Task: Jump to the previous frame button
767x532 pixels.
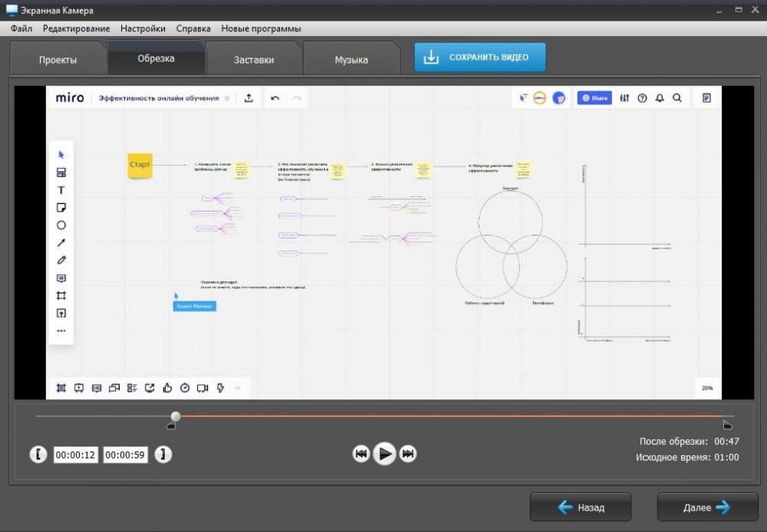Action: 361,454
